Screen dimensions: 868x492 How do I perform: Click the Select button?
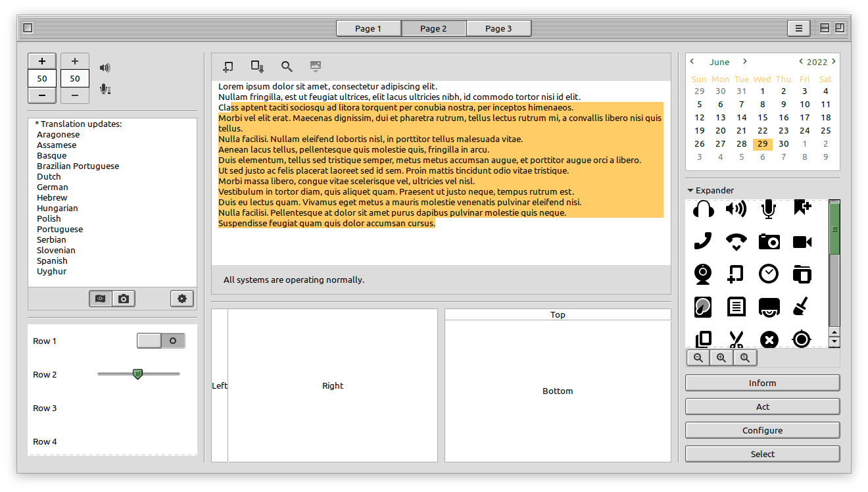click(763, 454)
